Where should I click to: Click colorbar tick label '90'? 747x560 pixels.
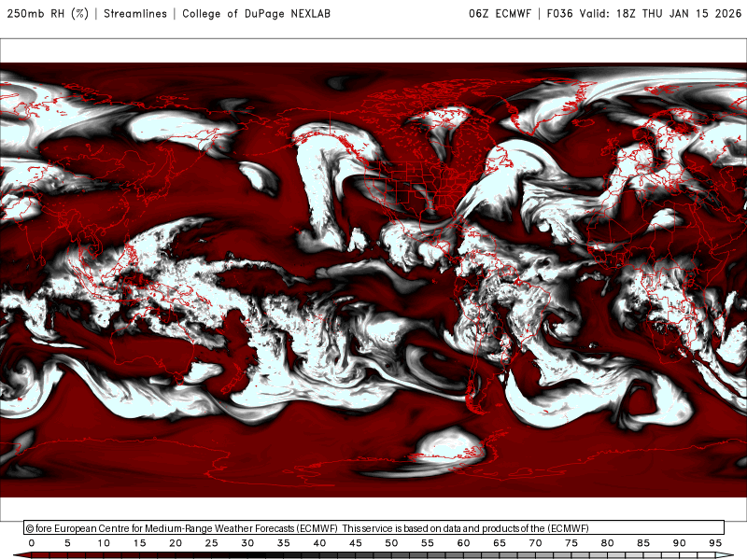tap(680, 543)
